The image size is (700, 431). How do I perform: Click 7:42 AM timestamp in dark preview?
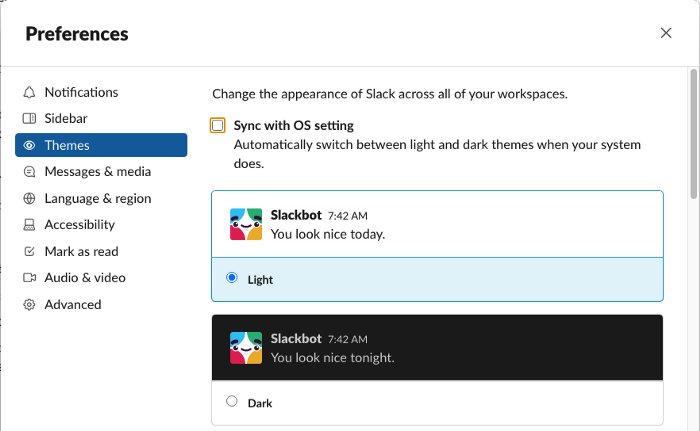click(348, 339)
